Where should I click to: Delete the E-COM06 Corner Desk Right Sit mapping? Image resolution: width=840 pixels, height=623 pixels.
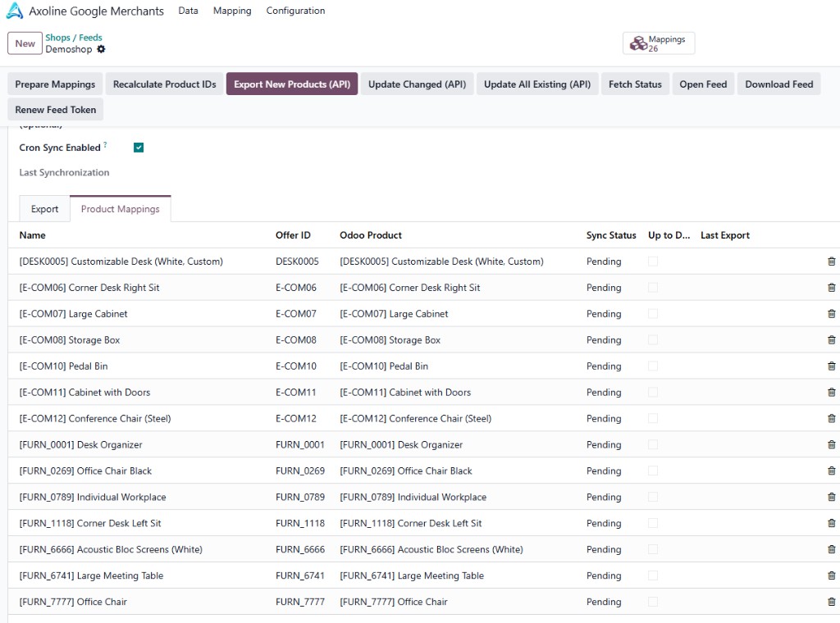[x=831, y=288]
